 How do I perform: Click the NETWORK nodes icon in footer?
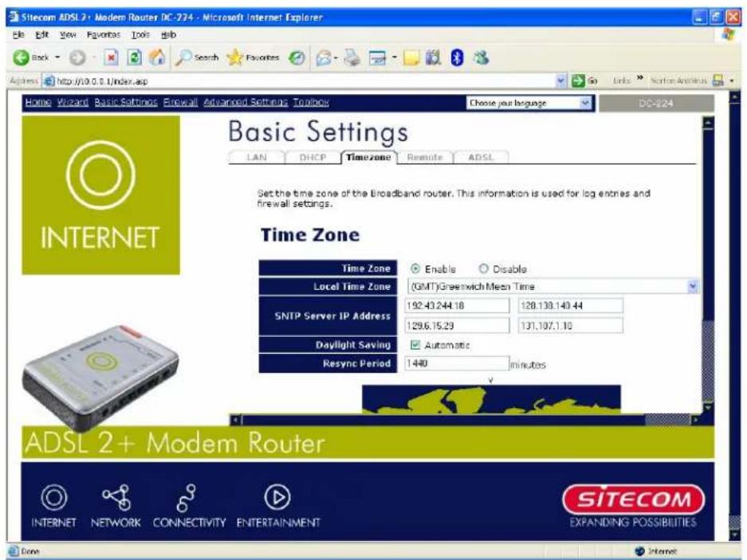point(116,498)
